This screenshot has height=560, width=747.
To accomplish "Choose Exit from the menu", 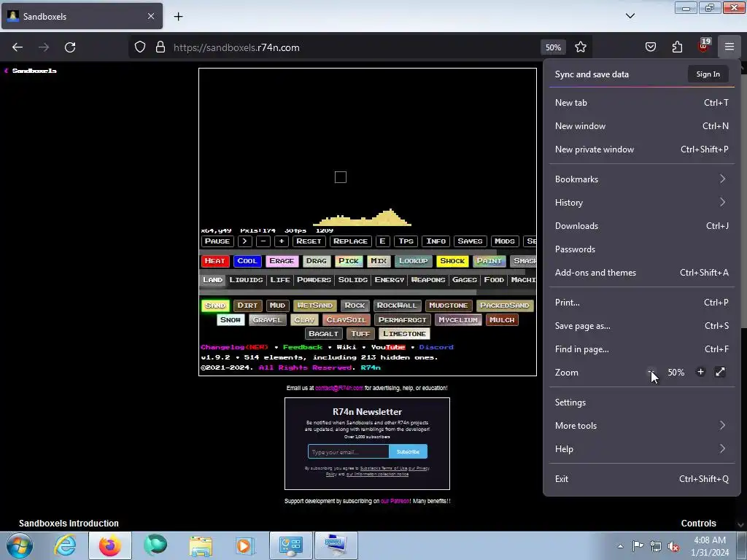I will coord(642,479).
